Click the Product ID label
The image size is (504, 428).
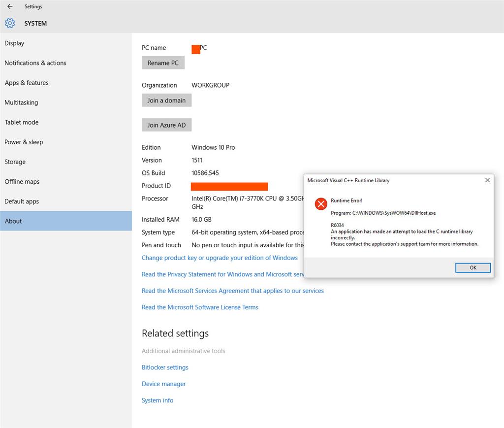(x=156, y=186)
